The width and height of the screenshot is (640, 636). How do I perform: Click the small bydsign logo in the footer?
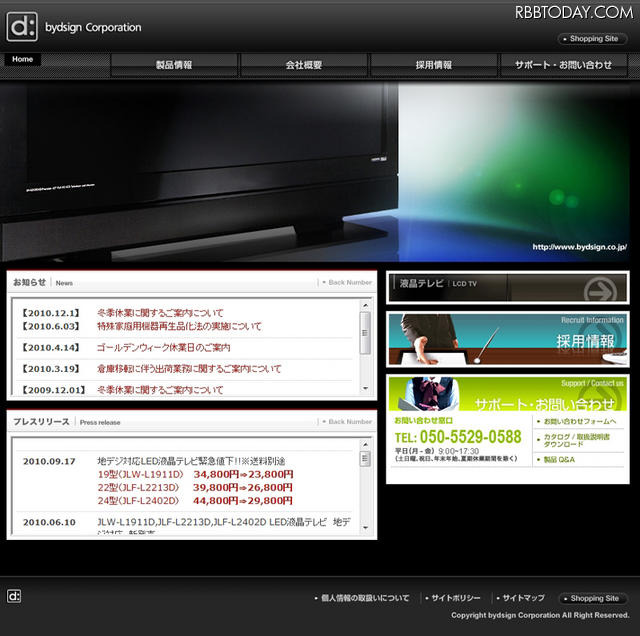pyautogui.click(x=14, y=597)
